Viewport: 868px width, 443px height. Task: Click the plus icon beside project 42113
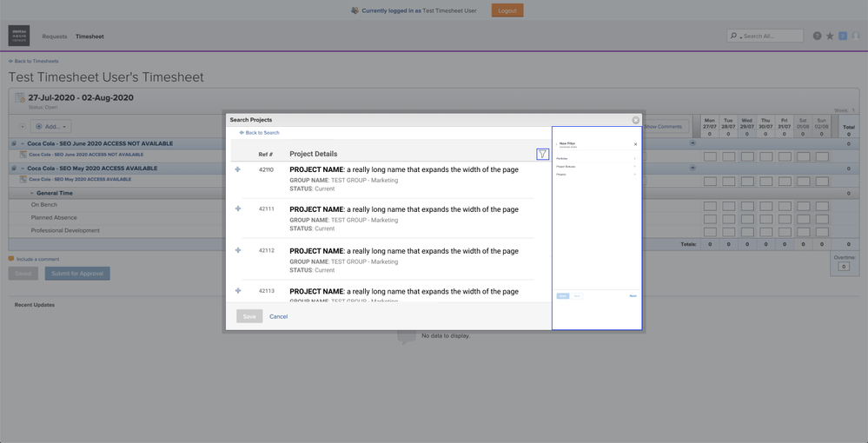pyautogui.click(x=238, y=291)
